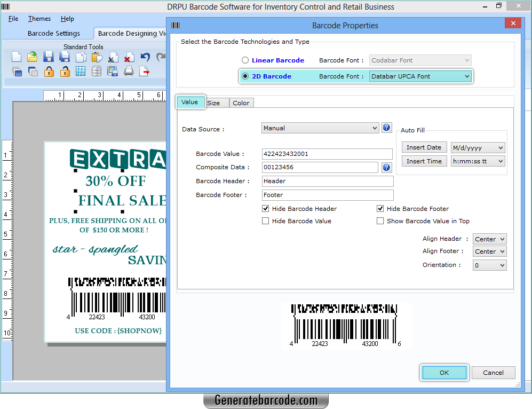Uncheck Hide Barcode Footer

point(380,208)
